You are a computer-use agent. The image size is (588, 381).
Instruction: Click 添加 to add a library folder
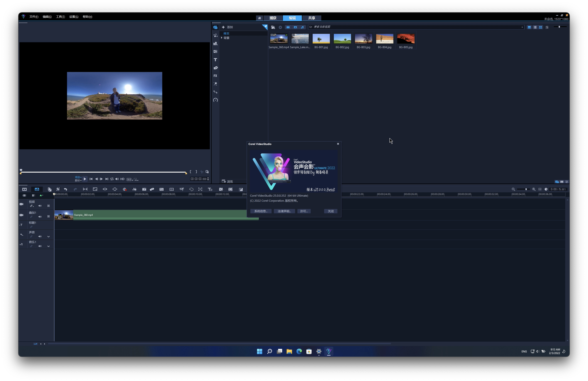pos(227,27)
